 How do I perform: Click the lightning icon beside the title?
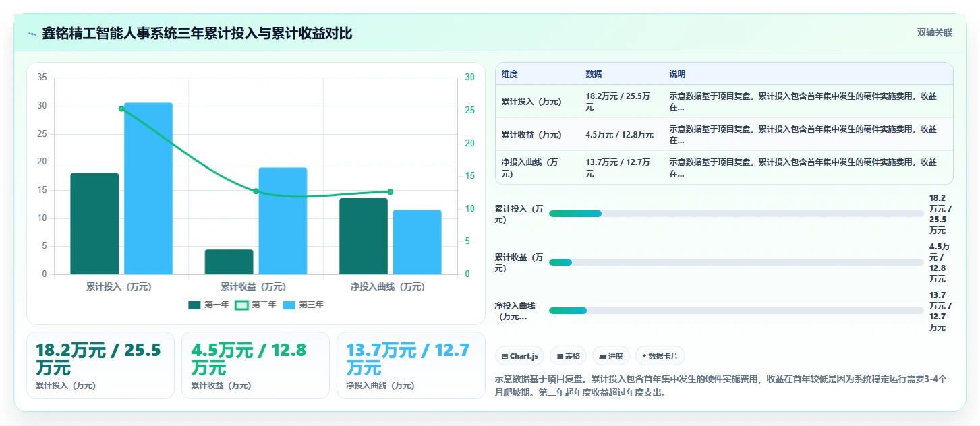32,34
